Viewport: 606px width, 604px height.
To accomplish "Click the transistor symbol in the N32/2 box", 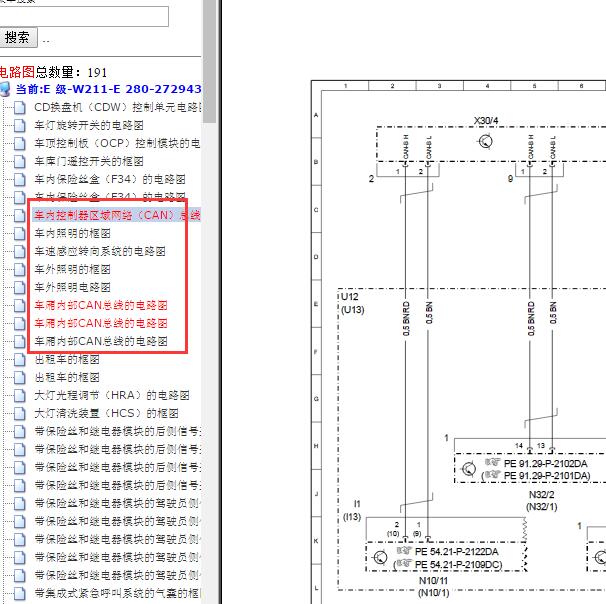I will (469, 469).
